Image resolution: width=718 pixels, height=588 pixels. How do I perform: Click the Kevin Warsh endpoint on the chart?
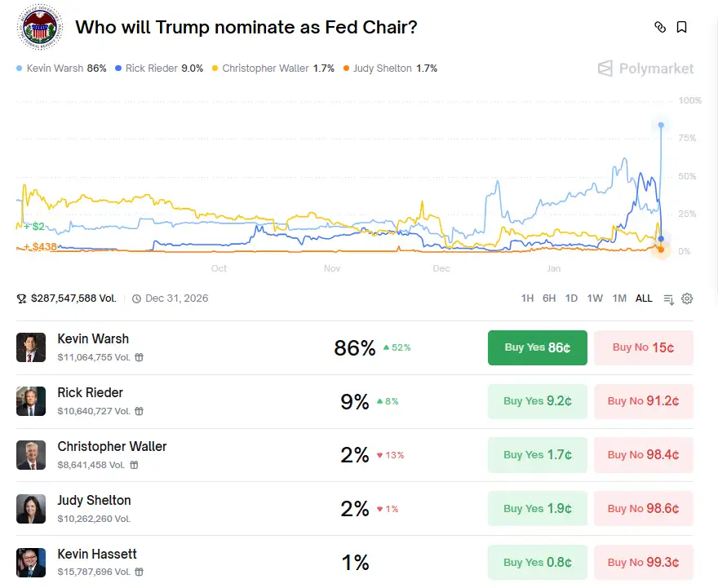(x=661, y=125)
